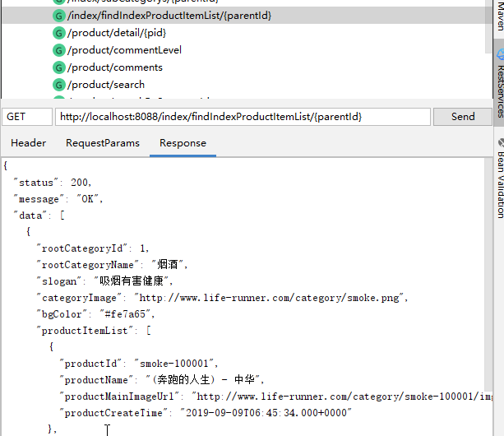The height and width of the screenshot is (436, 504).
Task: Click GET icon beside findIndexProductItemList
Action: pyautogui.click(x=59, y=16)
